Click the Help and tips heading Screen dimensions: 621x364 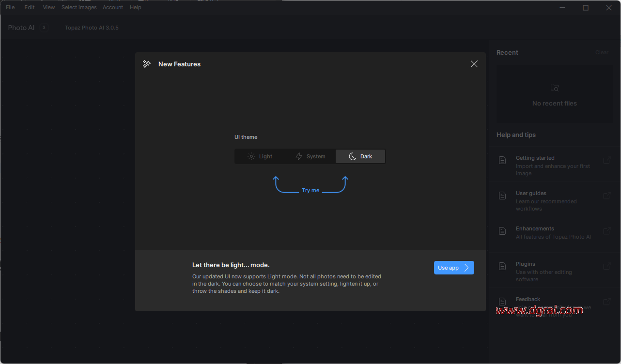tap(516, 135)
